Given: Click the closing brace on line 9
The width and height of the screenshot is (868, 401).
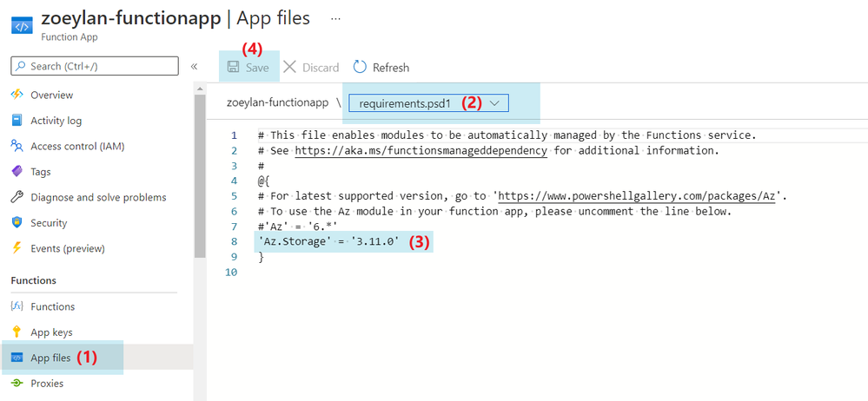Looking at the screenshot, I should pyautogui.click(x=262, y=257).
